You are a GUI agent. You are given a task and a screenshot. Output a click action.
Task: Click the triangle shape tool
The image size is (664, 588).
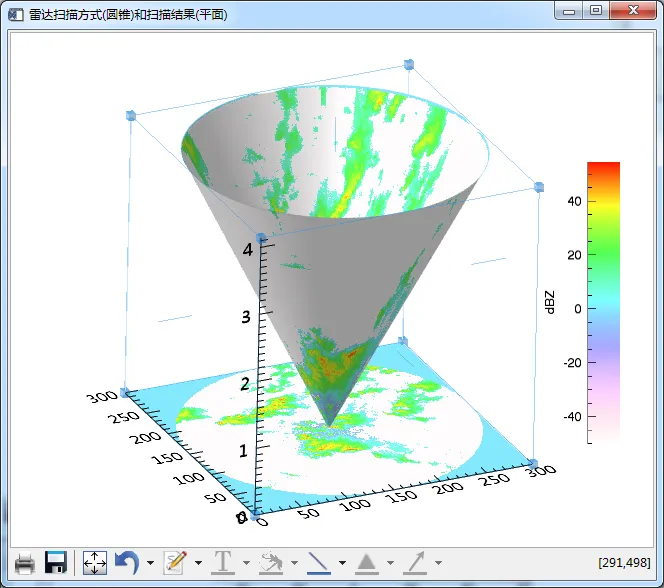(367, 562)
